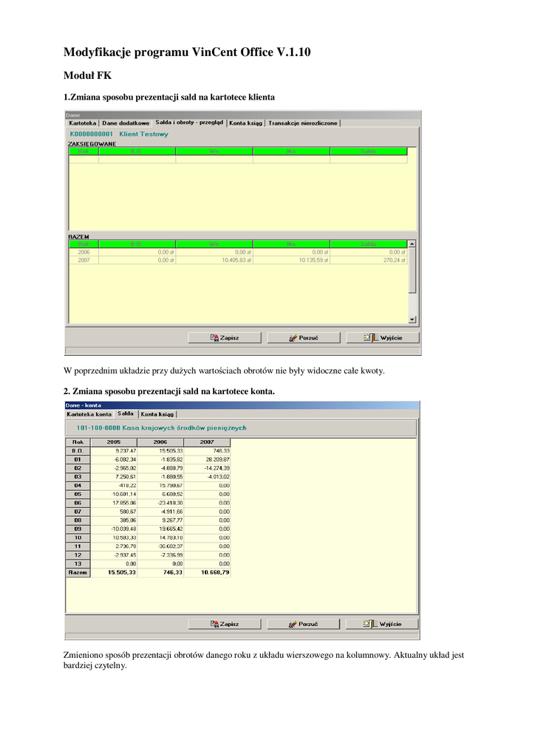Image resolution: width=535 pixels, height=756 pixels.
Task: Click the 10.668,79 total for 2007
Action: coord(207,572)
